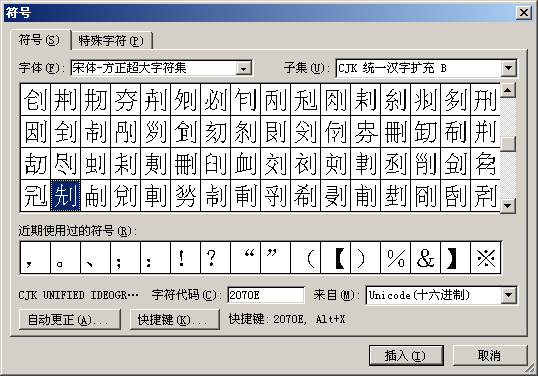Select the question mark recent symbol
538x376 pixels.
(x=215, y=258)
